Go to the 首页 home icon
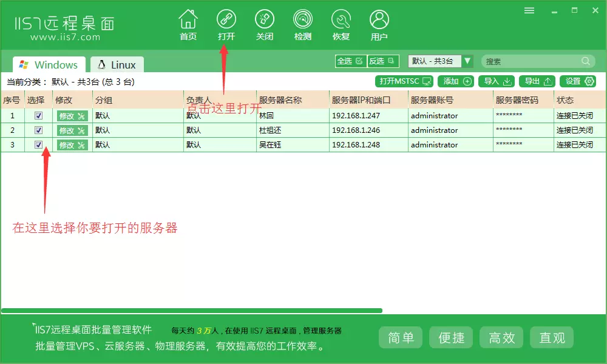 click(x=188, y=25)
